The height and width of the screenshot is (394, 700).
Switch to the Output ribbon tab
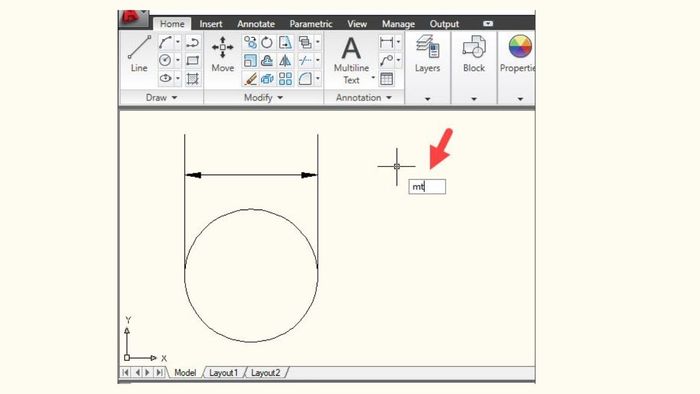444,24
